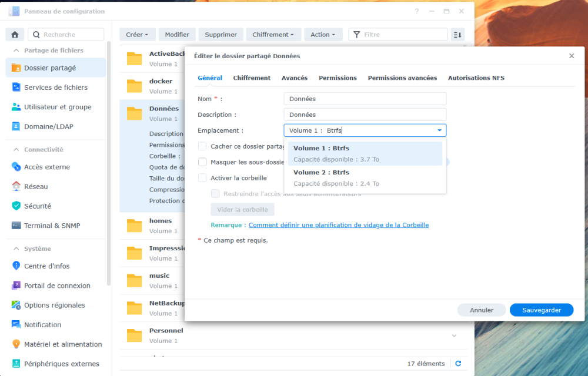Screen dimensions: 588x376
Task: Tick the Masquer les sous-dossiers checkbox
Action: tap(202, 162)
